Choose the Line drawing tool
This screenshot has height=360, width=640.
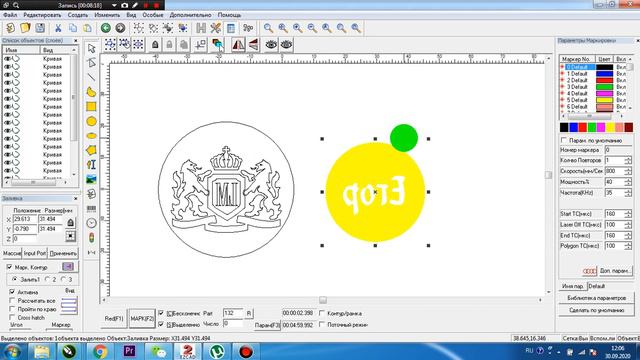click(91, 77)
